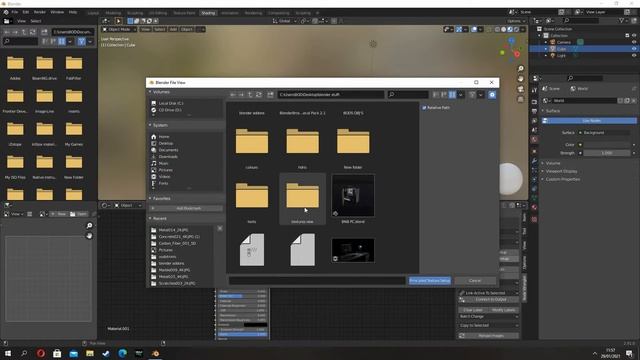Toggle file filter funnel in File View
This screenshot has width=640, height=360.
(x=472, y=95)
